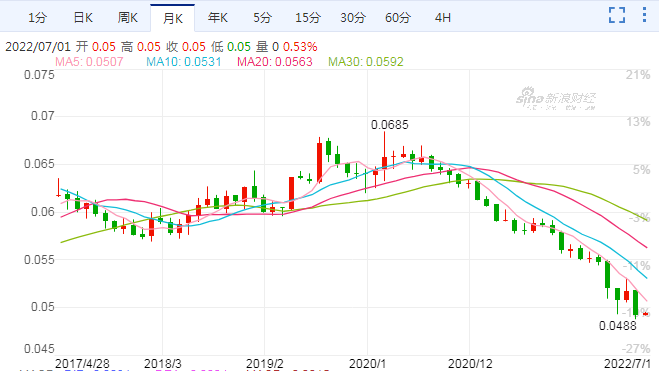This screenshot has width=659, height=371.
Task: Switch to the 年K yearly tab
Action: [218, 18]
